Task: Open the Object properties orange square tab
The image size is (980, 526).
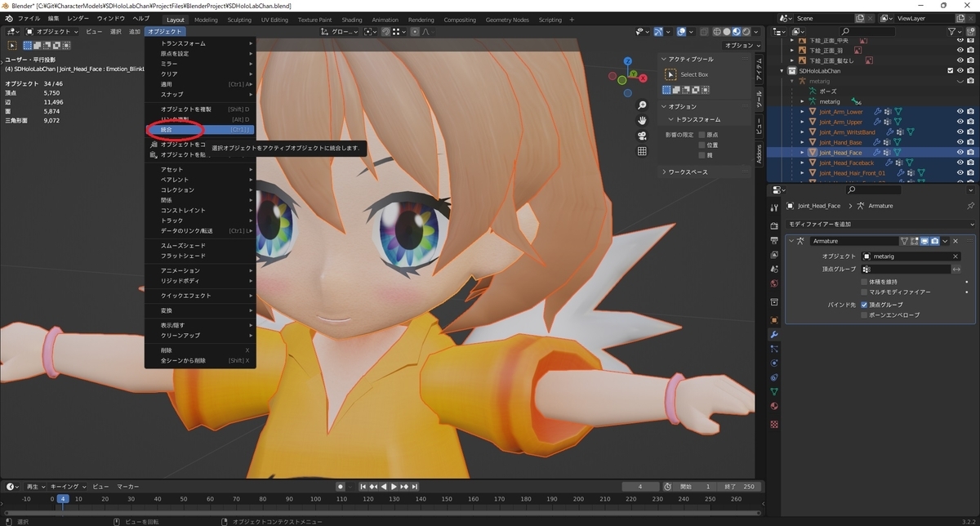Action: tap(774, 320)
